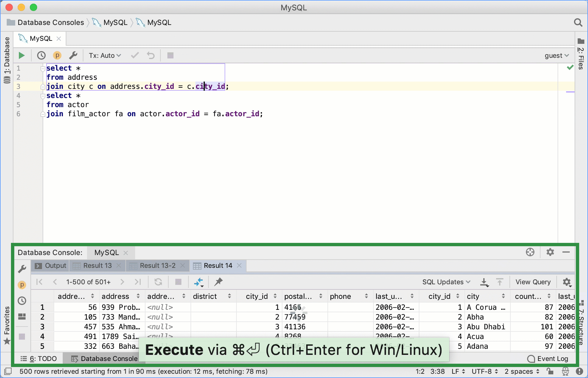The height and width of the screenshot is (378, 588).
Task: Go to last page of results
Action: tap(138, 282)
